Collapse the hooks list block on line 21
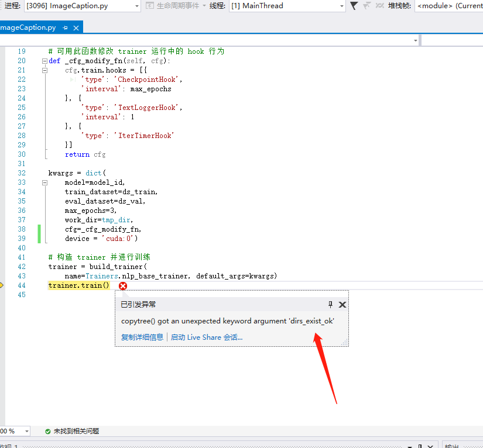Screen dimensions: 483x448 (44, 70)
